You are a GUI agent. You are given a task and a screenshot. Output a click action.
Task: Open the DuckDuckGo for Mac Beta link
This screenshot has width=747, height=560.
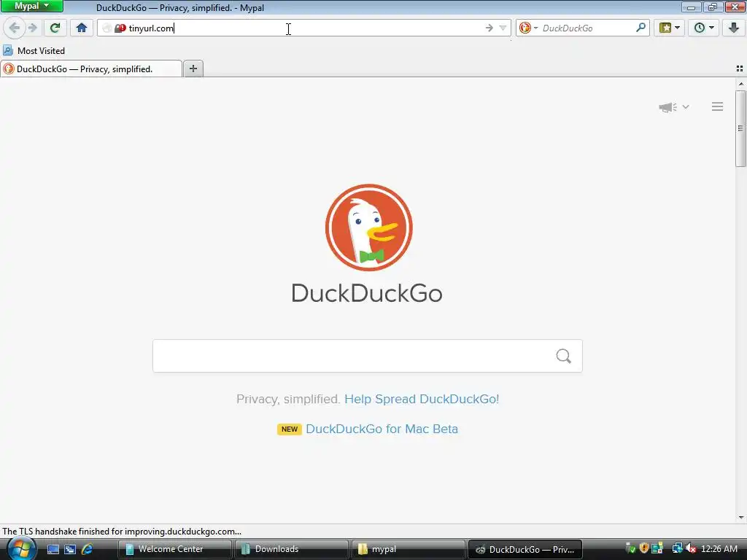click(382, 429)
